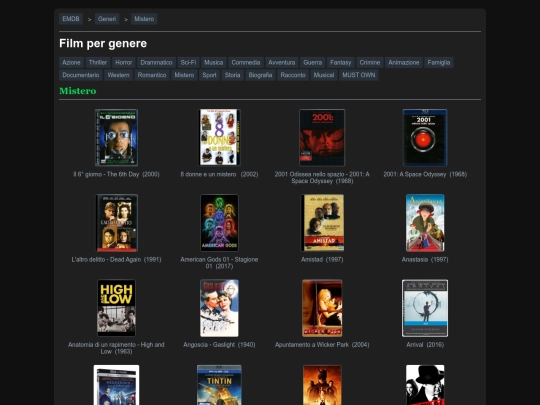The height and width of the screenshot is (405, 540).
Task: Open the Musica genre tag
Action: pyautogui.click(x=214, y=62)
